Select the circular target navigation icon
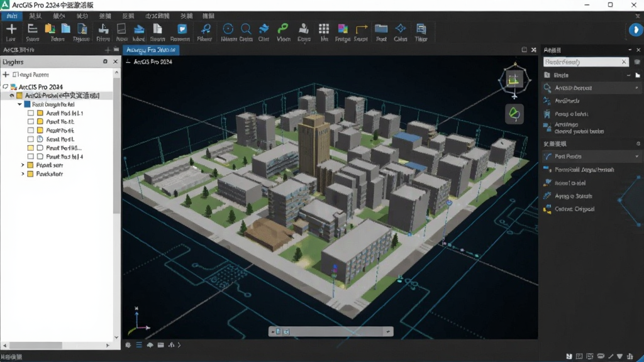The width and height of the screenshot is (644, 362). pos(228,29)
